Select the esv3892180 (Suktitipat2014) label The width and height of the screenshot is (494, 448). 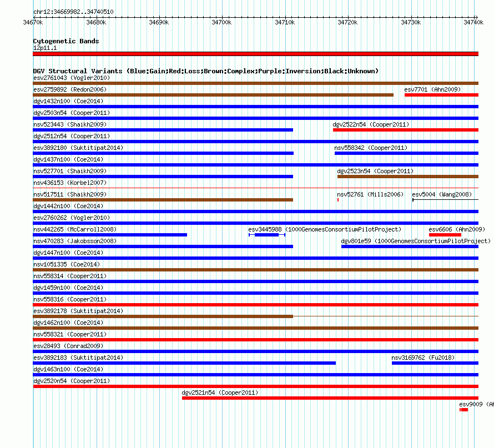[x=78, y=148]
